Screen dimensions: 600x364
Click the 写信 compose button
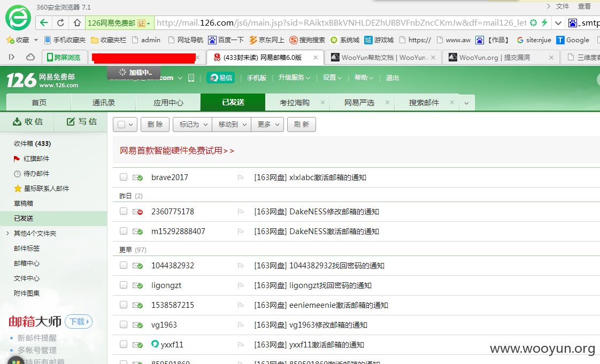[81, 121]
